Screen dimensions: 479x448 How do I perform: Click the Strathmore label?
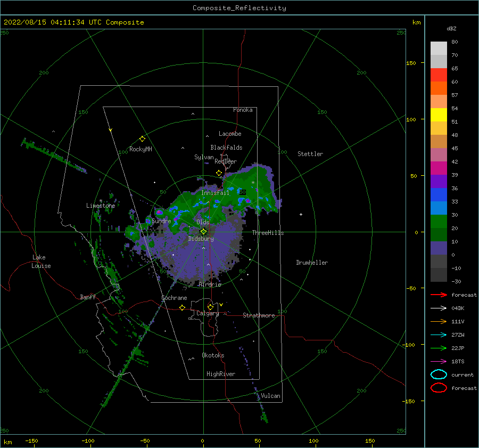point(259,315)
